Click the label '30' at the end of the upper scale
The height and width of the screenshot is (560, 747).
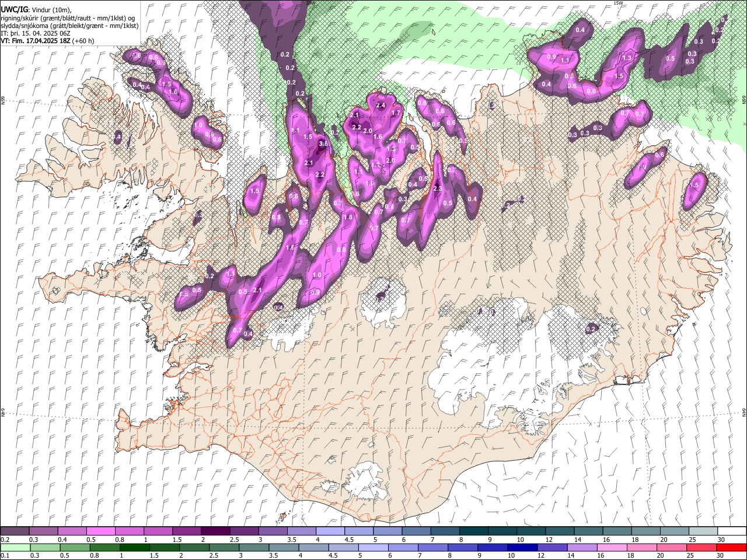pos(721,540)
